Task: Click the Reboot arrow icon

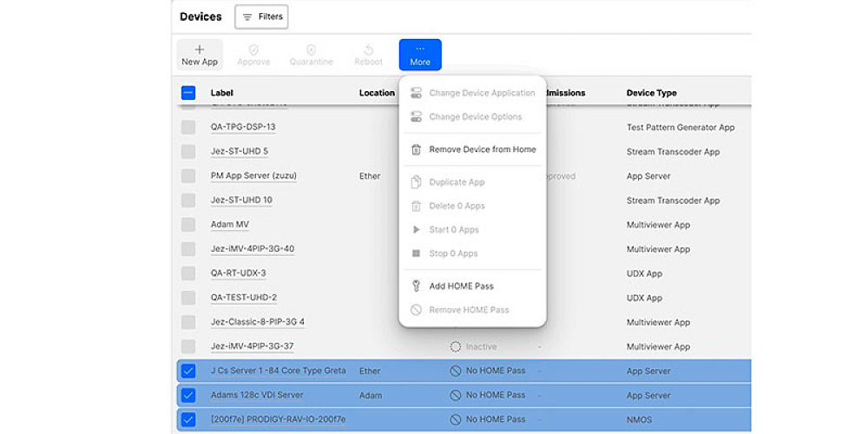Action: (368, 50)
